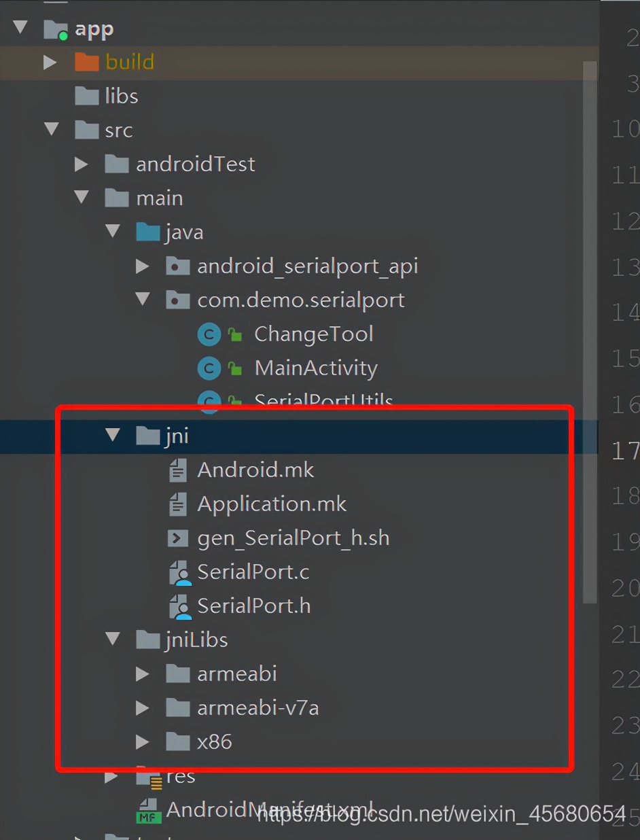Screen dimensions: 640x840
Task: Select the src folder name
Action: 119,130
